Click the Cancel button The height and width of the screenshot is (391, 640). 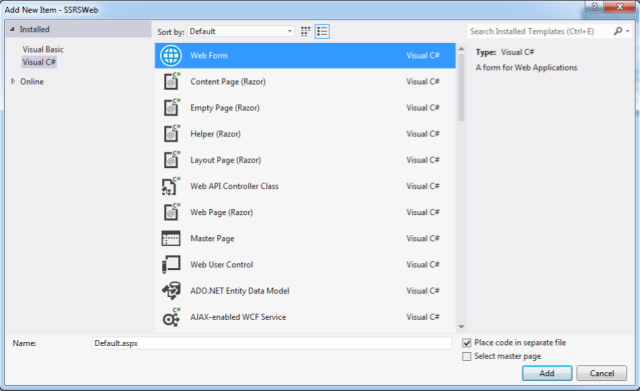coord(602,373)
